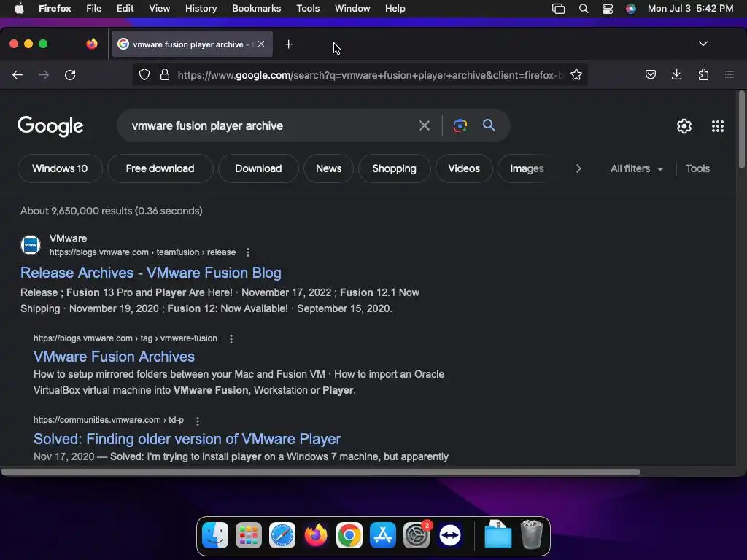Viewport: 747px width, 560px height.
Task: Open the menu bar Tools menu
Action: coord(308,9)
